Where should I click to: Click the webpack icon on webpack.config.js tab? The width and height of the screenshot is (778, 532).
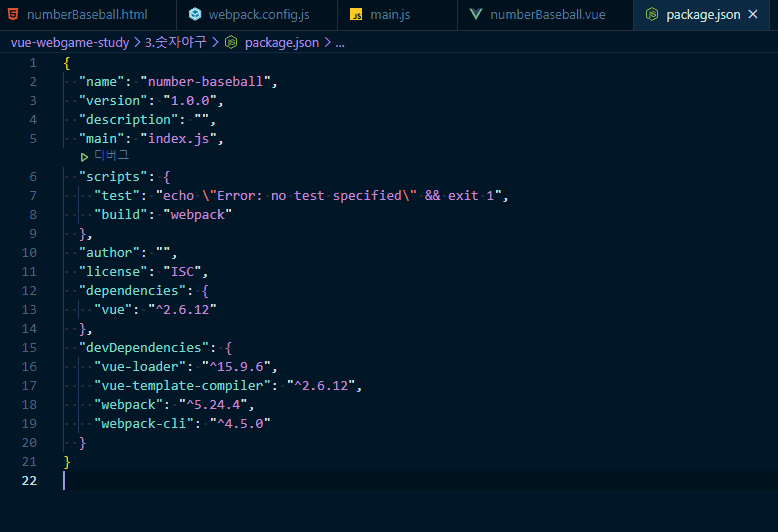click(x=195, y=14)
